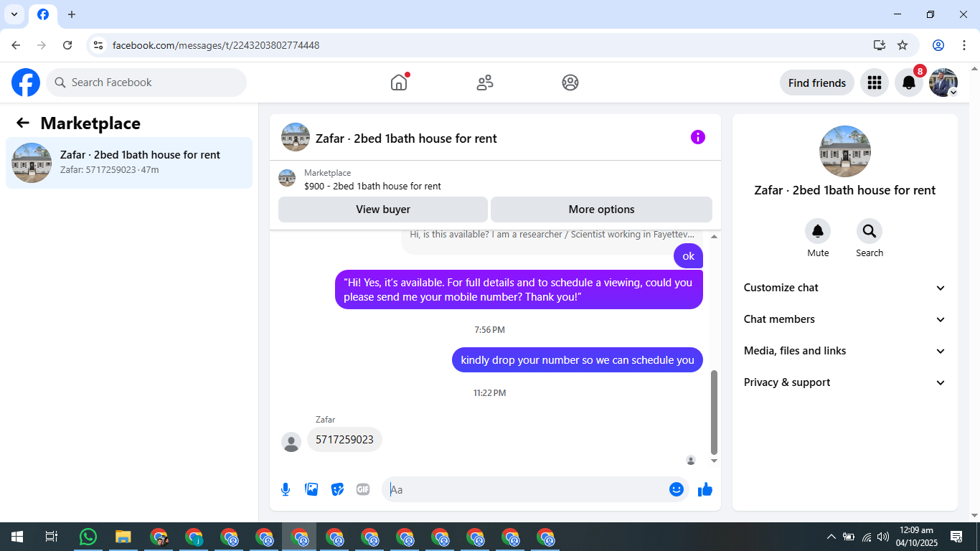
Task: Click the $900 listing link under Marketplace
Action: click(x=373, y=186)
